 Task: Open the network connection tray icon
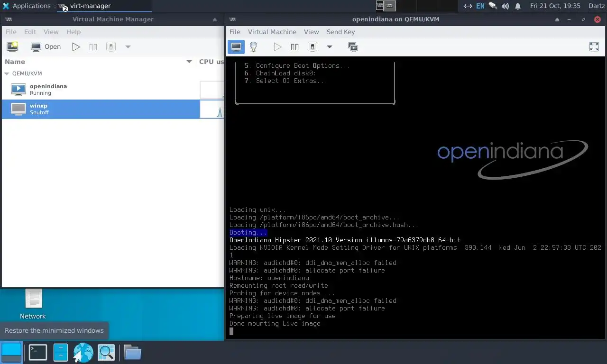468,6
